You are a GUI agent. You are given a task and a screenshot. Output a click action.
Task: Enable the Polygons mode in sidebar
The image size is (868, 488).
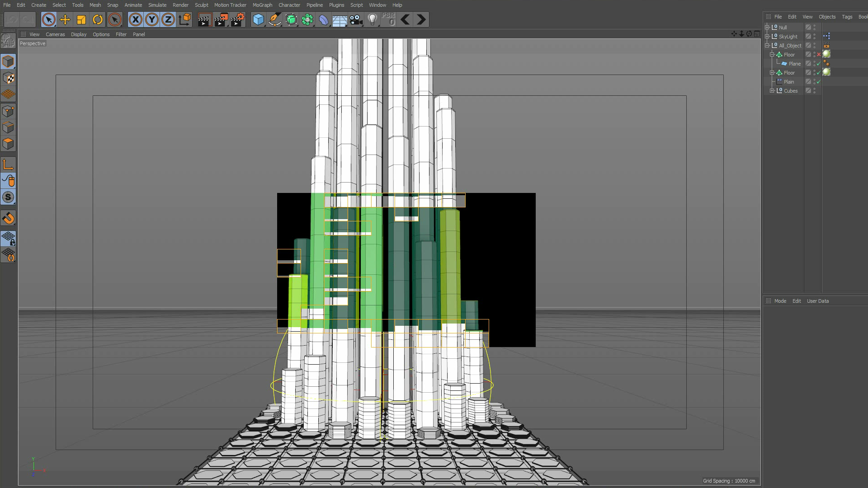coord(8,144)
